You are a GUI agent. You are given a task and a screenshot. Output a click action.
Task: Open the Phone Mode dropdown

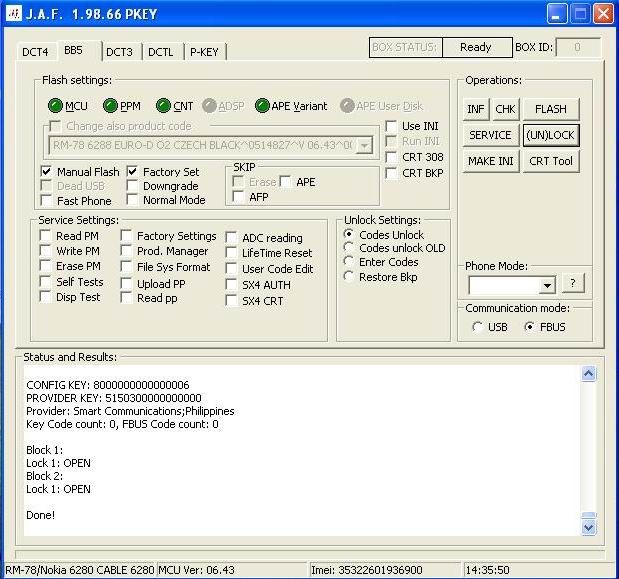click(546, 285)
